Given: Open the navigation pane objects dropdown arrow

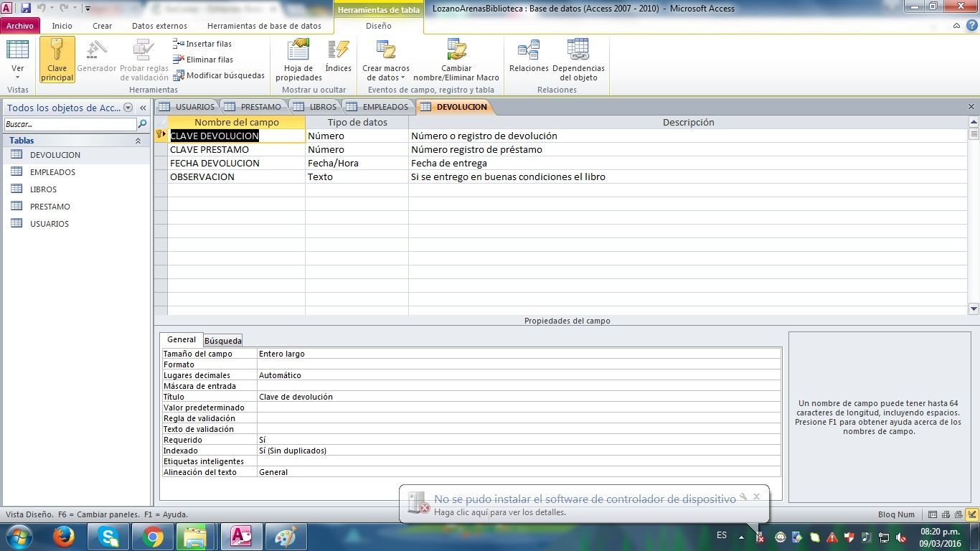Looking at the screenshot, I should (x=128, y=108).
